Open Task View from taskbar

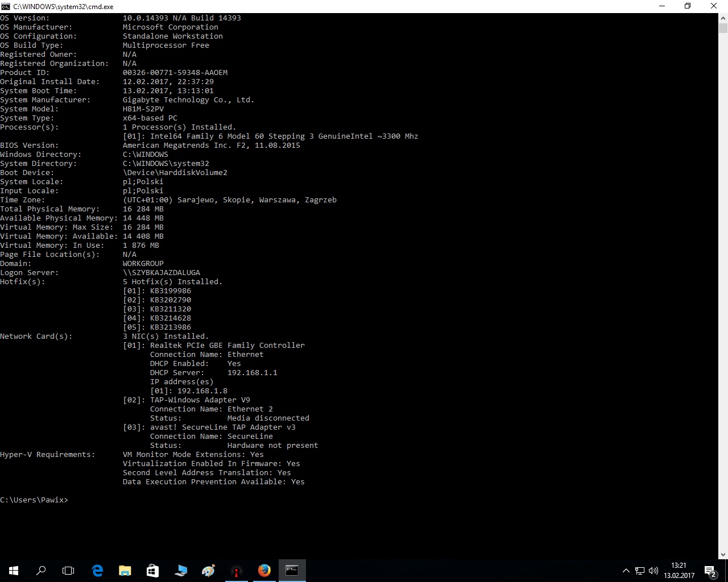[68, 571]
